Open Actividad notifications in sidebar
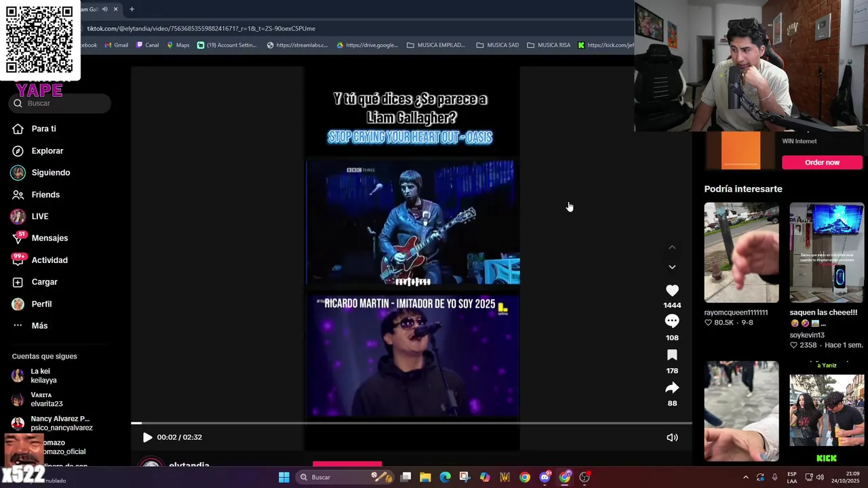 pyautogui.click(x=49, y=260)
